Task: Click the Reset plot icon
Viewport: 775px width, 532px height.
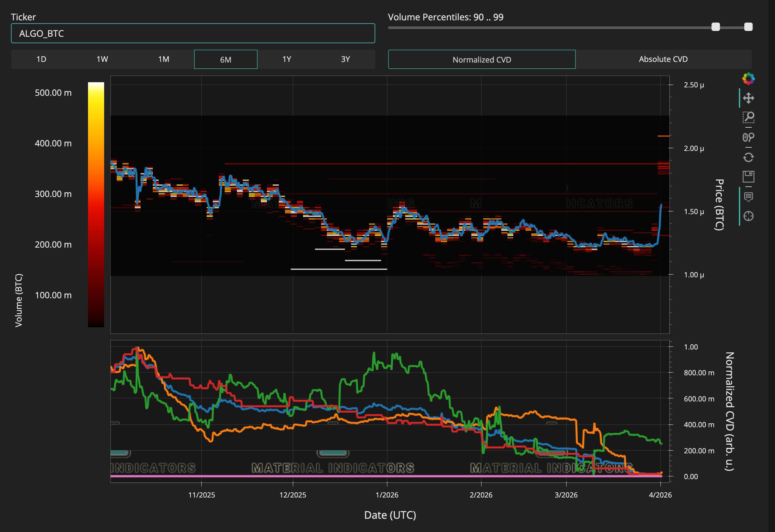Action: 748,157
